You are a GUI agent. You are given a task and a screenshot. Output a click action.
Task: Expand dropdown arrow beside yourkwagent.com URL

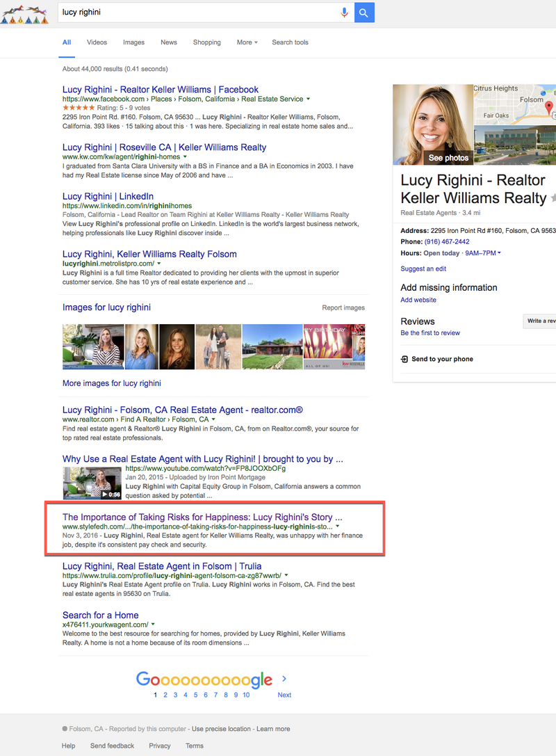153,625
